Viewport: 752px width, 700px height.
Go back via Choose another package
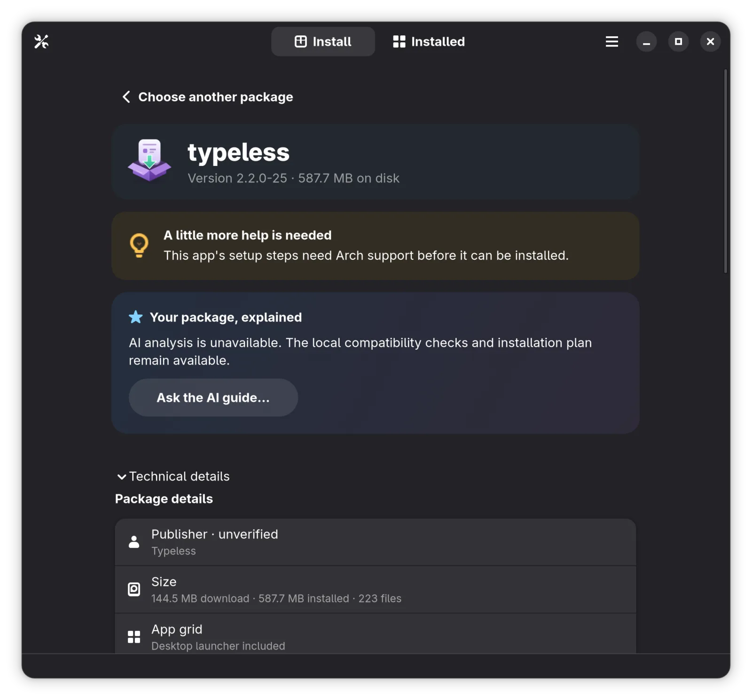[207, 97]
